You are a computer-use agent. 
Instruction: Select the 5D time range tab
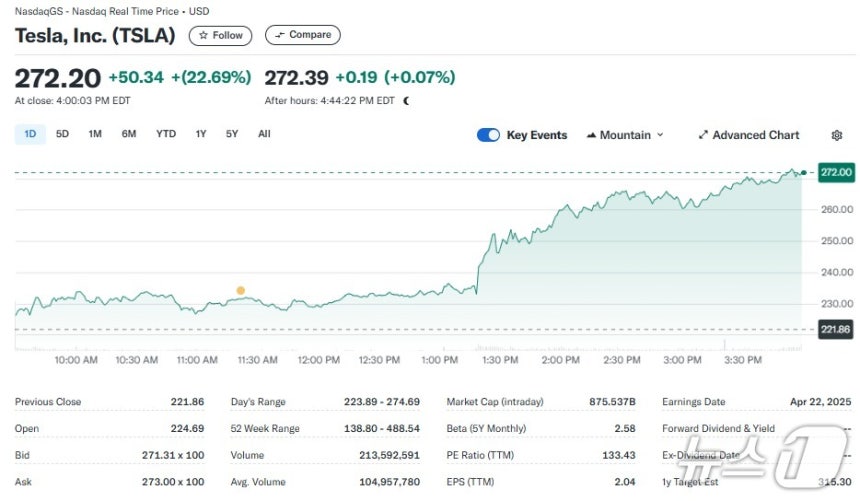tap(63, 134)
